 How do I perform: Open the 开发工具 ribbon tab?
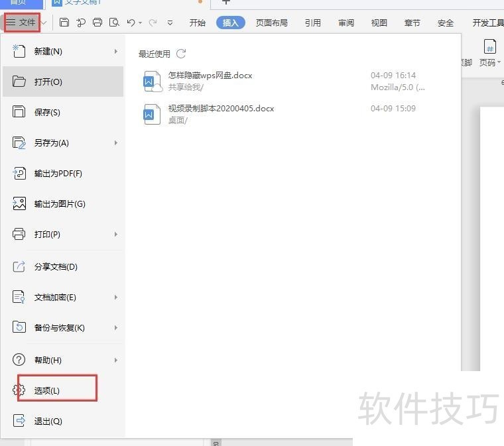[x=488, y=23]
